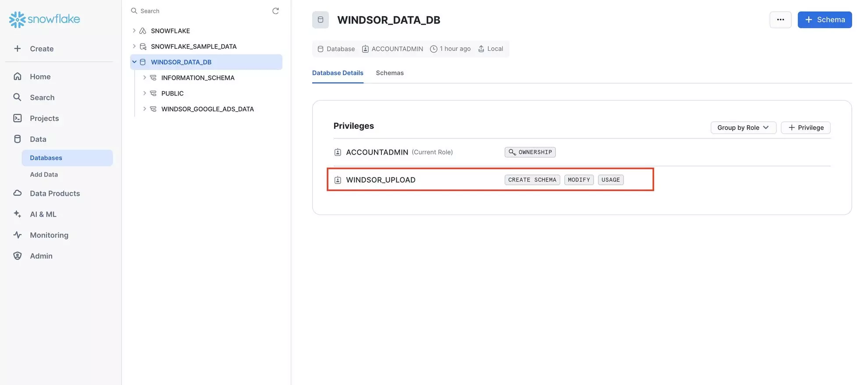Click the Search magnifier icon in sidebar
868x385 pixels.
(17, 97)
